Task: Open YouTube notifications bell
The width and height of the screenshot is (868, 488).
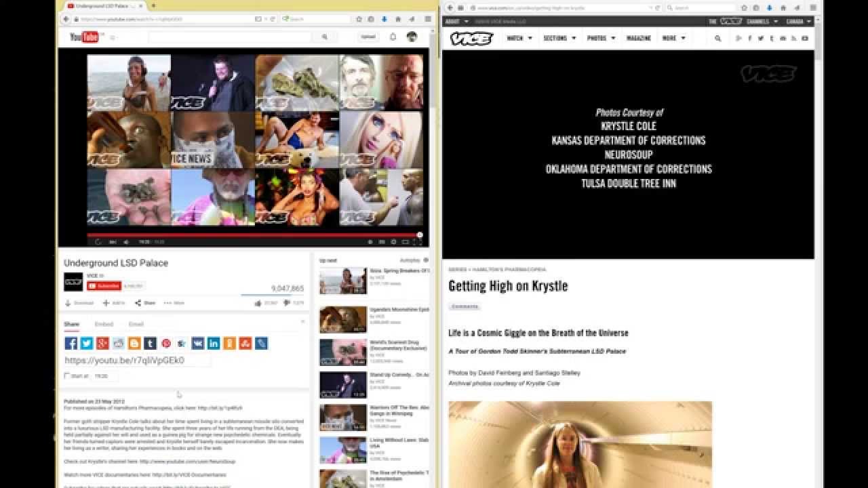Action: click(393, 37)
